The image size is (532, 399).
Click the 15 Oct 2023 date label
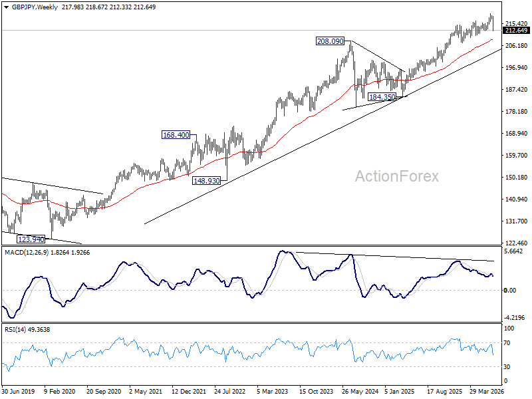point(316,392)
